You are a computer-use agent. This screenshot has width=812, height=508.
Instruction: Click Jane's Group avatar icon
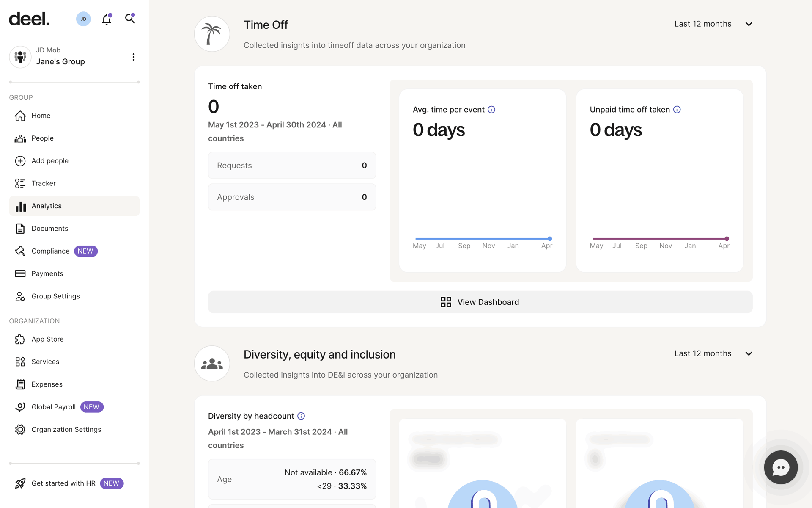tap(20, 57)
